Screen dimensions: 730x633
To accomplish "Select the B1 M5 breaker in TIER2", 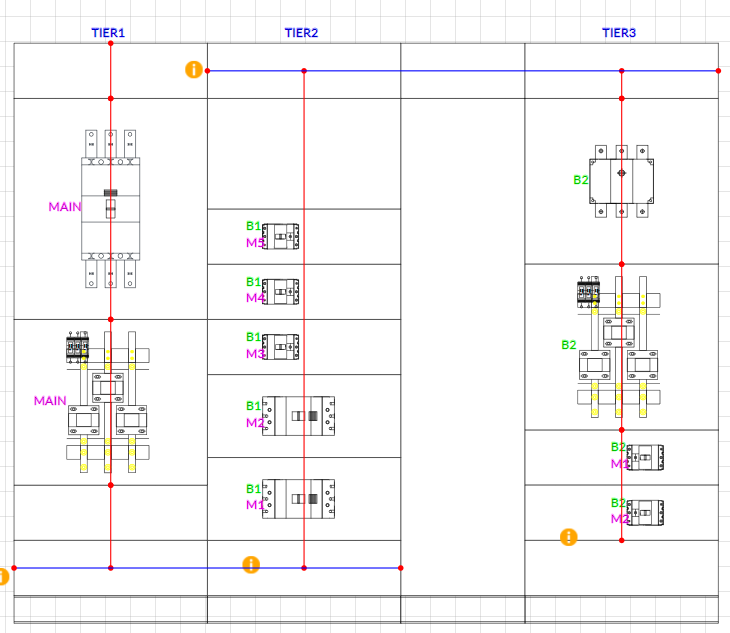I will click(x=281, y=236).
